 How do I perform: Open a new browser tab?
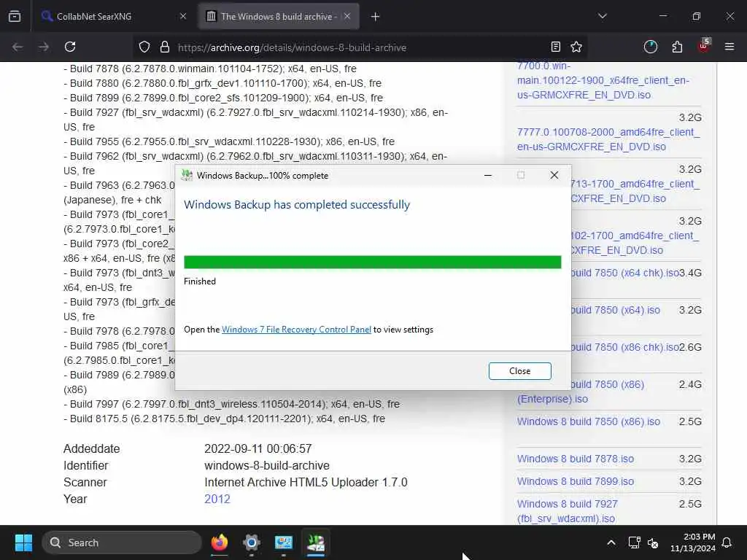[x=376, y=17]
